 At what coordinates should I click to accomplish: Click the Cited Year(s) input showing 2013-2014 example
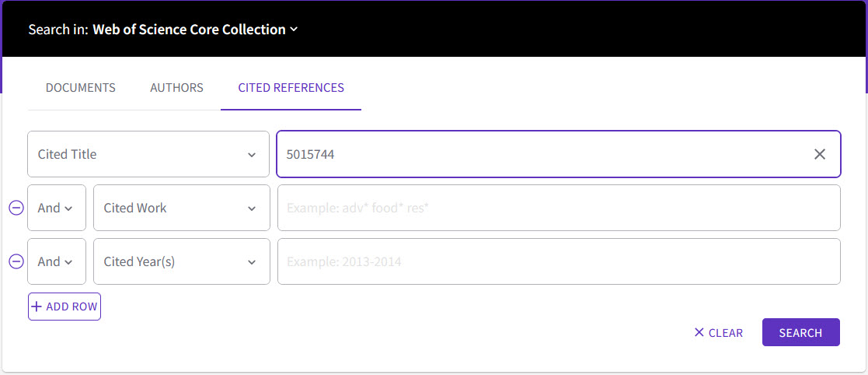(559, 261)
